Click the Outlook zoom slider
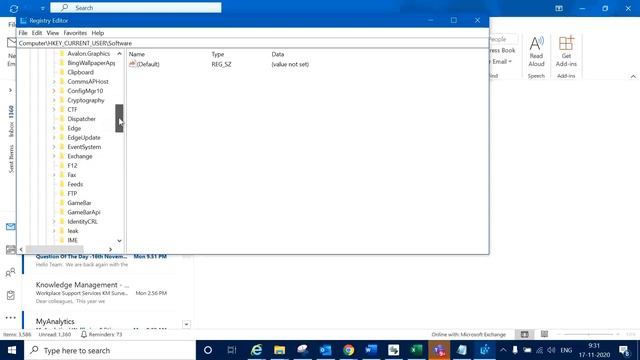Screen dimensions: 640x360 coord(589,334)
